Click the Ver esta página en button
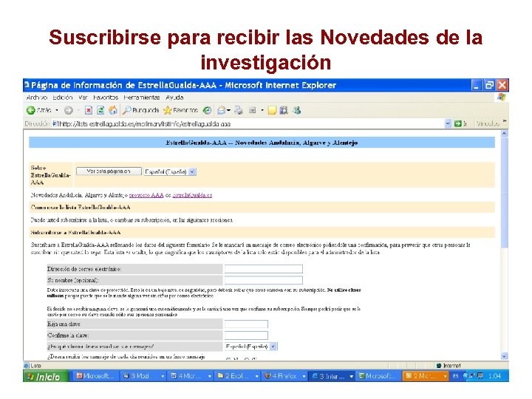Screen dimensions: 532x399 [109, 171]
